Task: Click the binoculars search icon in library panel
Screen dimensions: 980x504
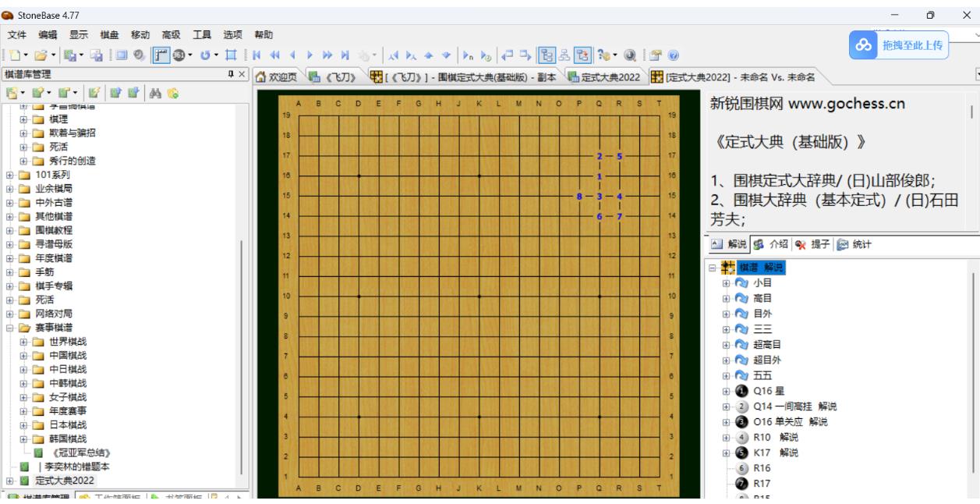Action: (154, 94)
